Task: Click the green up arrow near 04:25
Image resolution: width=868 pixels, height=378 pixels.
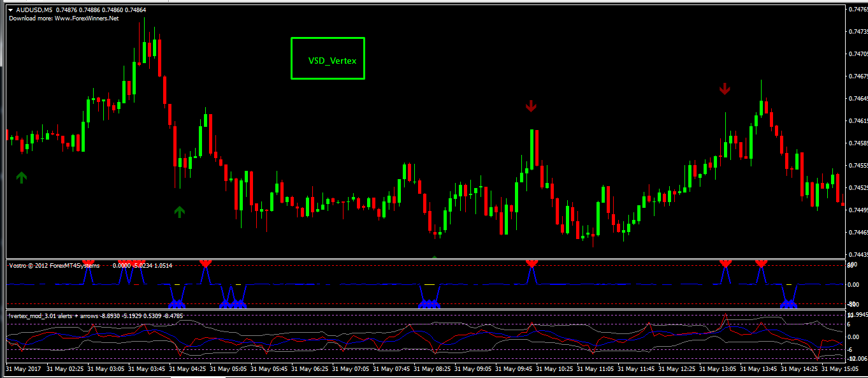Action: [x=179, y=212]
